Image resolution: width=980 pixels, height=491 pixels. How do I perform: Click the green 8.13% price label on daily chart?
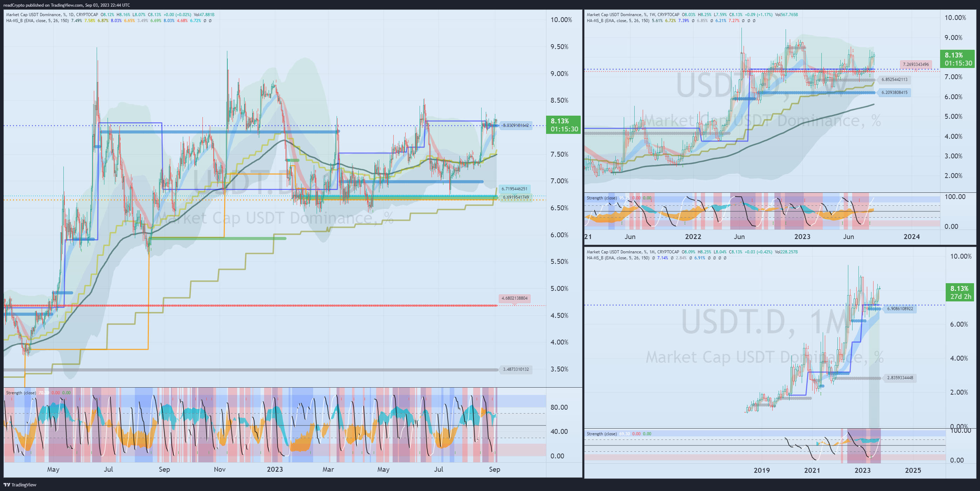tap(564, 125)
